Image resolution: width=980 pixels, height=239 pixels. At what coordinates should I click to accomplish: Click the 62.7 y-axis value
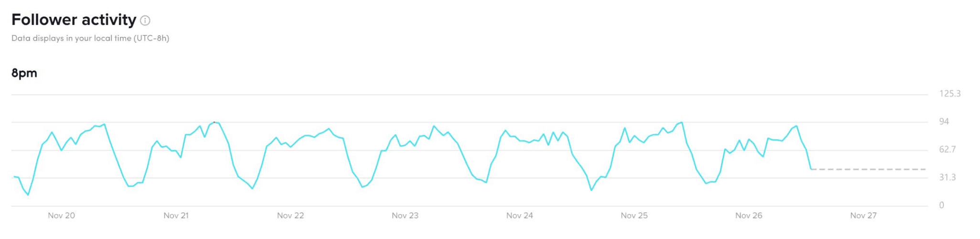coord(947,150)
